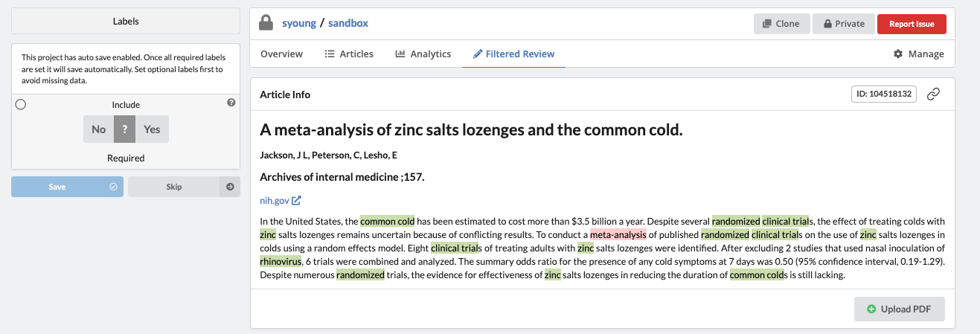The width and height of the screenshot is (980, 334).
Task: Click the checkmark circle icon on Save
Action: [113, 187]
